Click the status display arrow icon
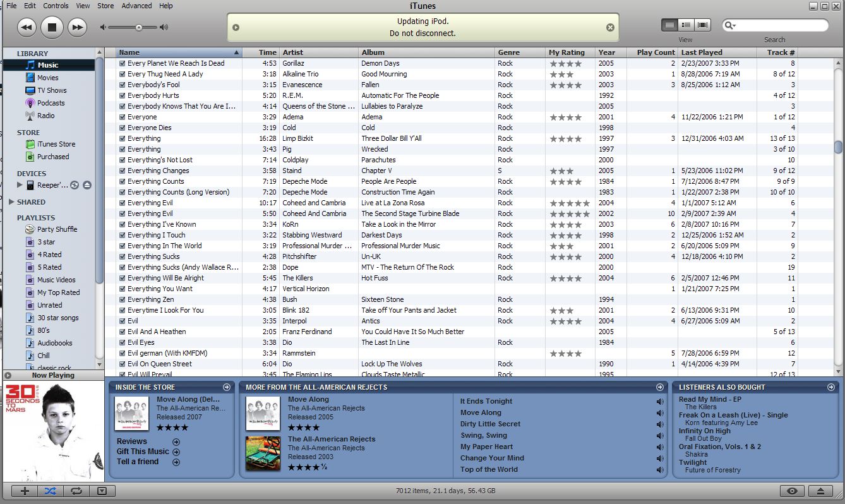The height and width of the screenshot is (504, 845). tap(236, 27)
